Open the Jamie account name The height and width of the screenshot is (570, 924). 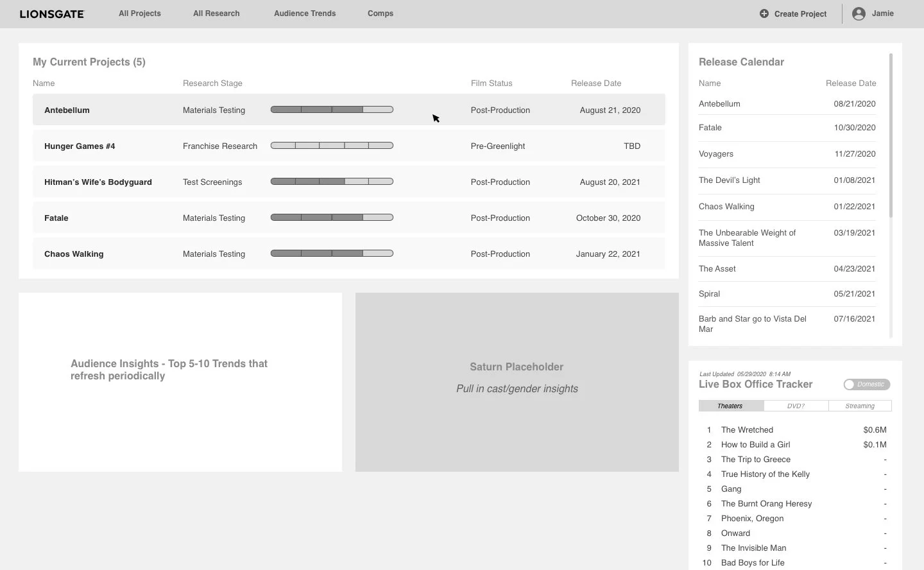tap(883, 13)
